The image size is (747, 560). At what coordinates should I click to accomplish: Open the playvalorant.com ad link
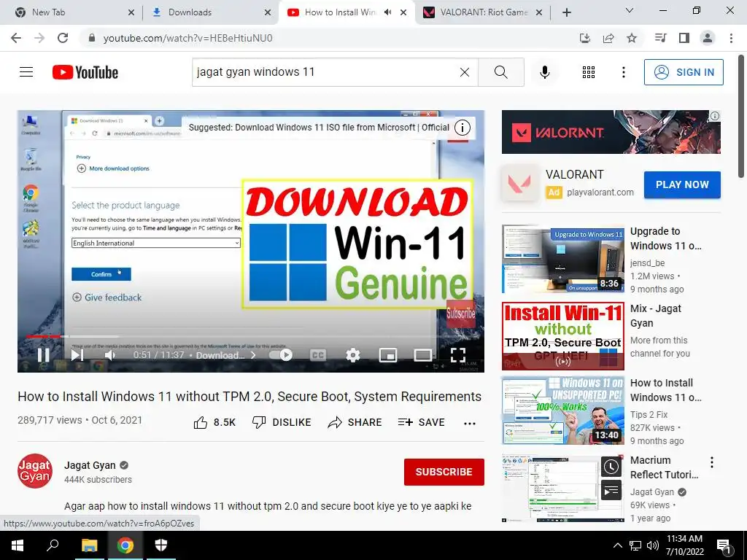600,192
